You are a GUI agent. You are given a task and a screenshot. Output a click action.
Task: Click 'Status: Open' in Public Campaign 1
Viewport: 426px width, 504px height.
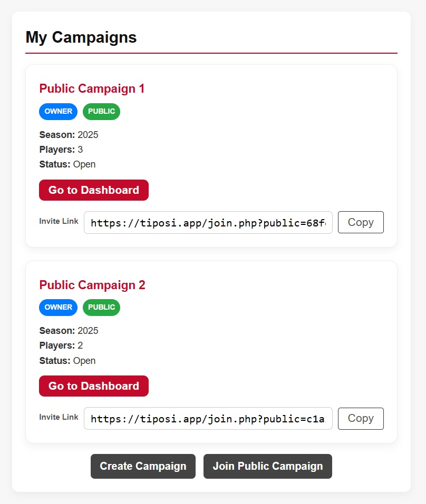pos(67,164)
